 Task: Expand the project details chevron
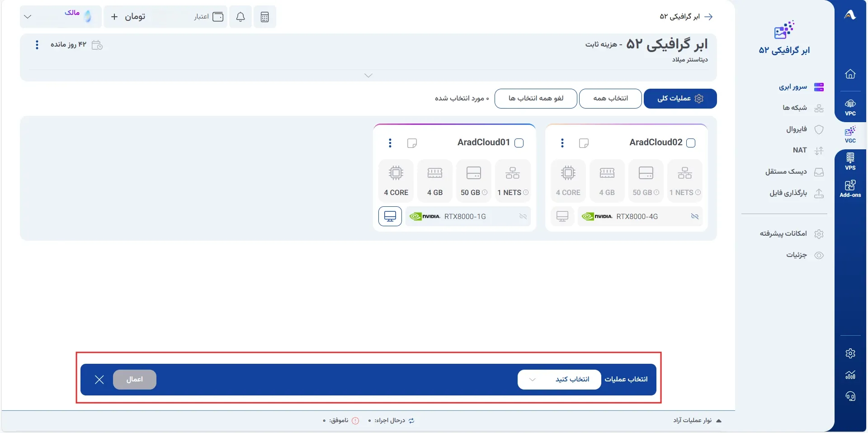[368, 76]
